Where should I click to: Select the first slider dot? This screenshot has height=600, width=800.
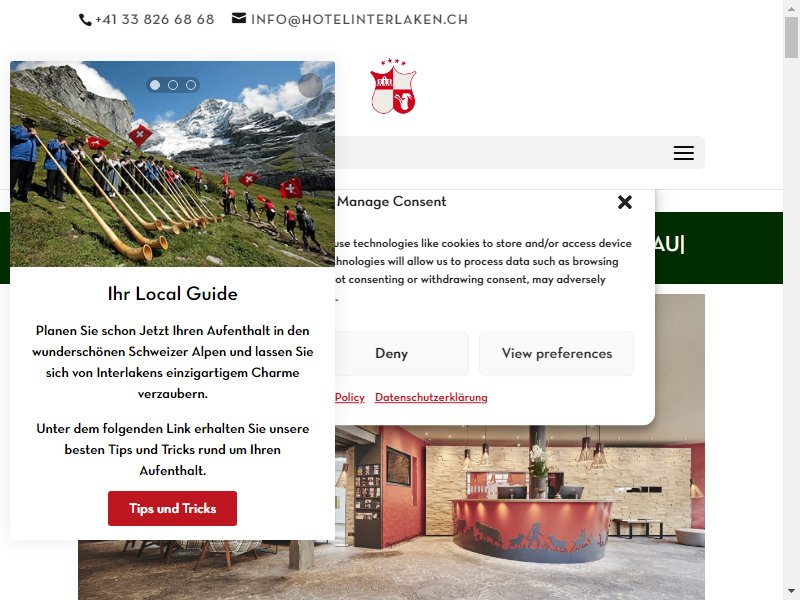155,85
